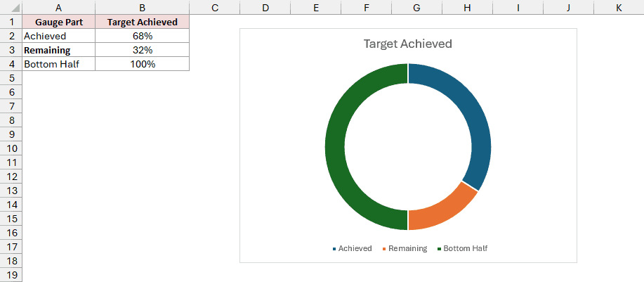Select row 2 header

click(11, 36)
